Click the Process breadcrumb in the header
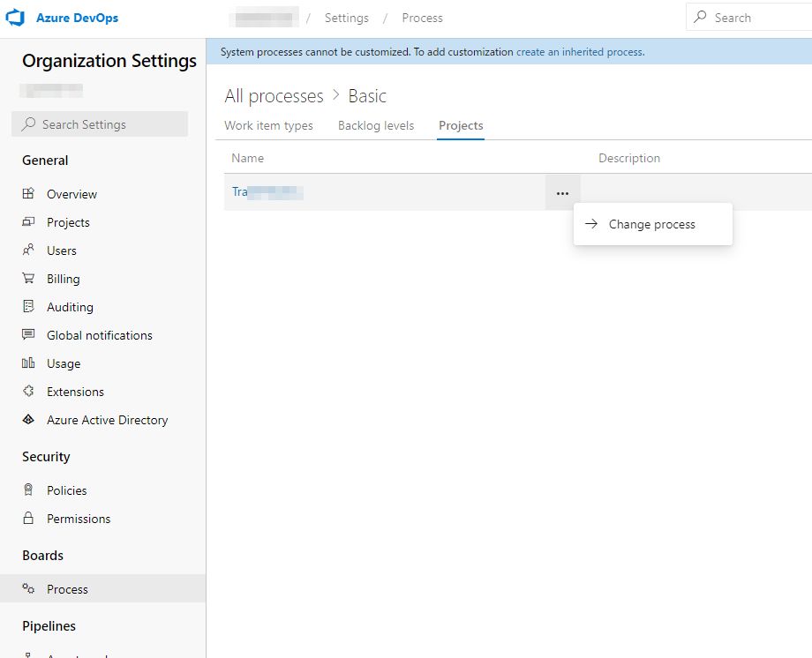This screenshot has height=658, width=812. pyautogui.click(x=422, y=18)
